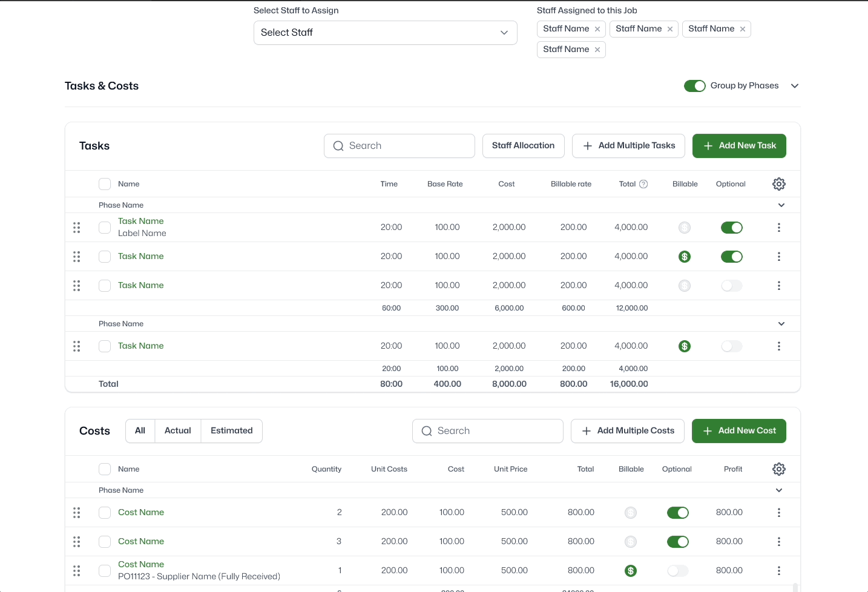Screen dimensions: 868x592
Task: Open Tasks table column settings gear
Action: (779, 184)
